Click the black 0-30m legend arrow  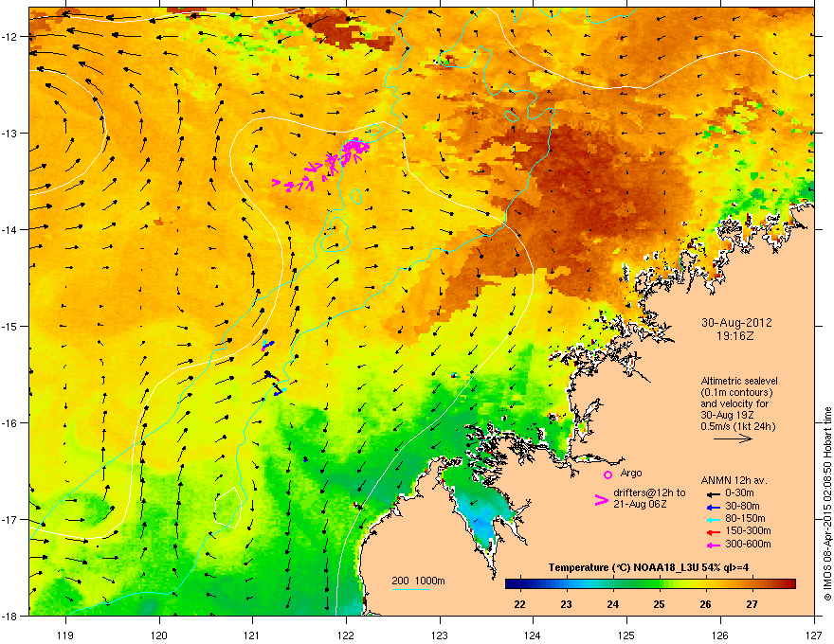coord(713,494)
